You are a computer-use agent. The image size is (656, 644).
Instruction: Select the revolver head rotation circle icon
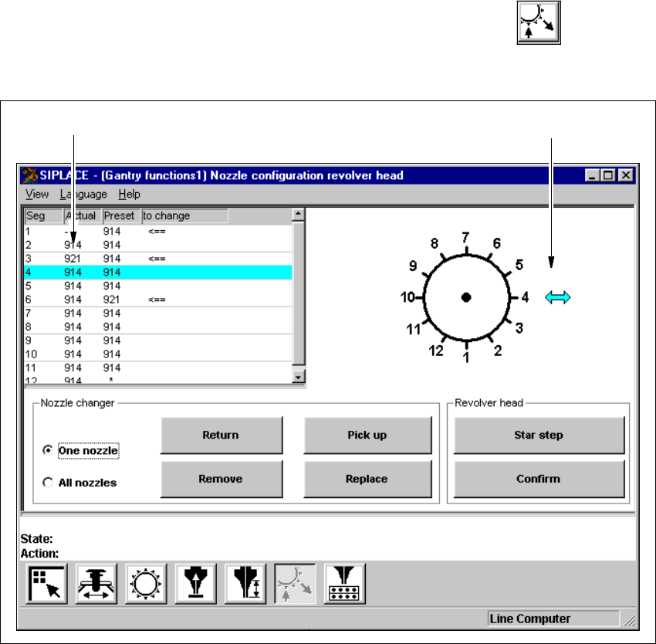click(x=146, y=584)
